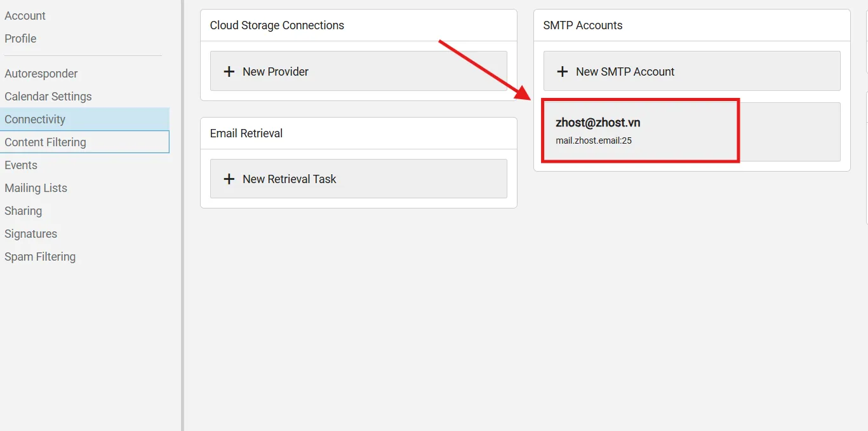Create a New Retrieval Task

pyautogui.click(x=358, y=179)
